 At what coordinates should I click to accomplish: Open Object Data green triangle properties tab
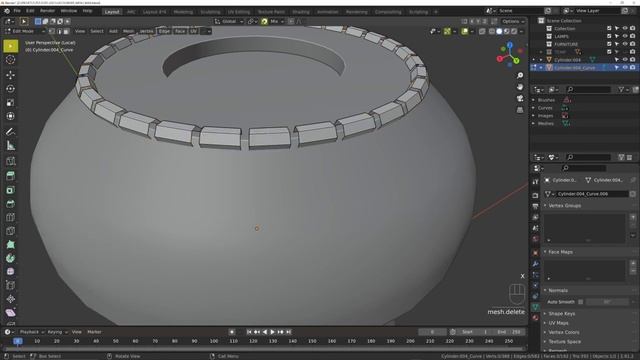point(536,307)
